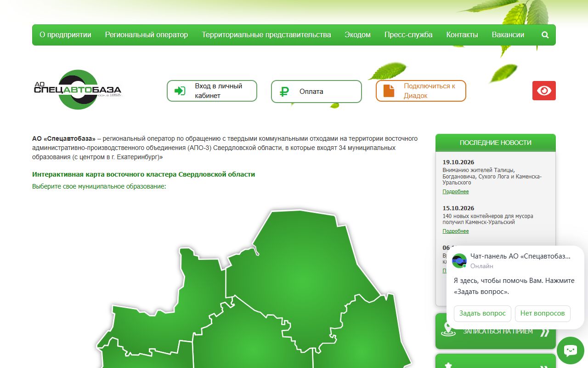588x368 pixels.
Task: Open the "О предприятии" menu item
Action: (65, 35)
